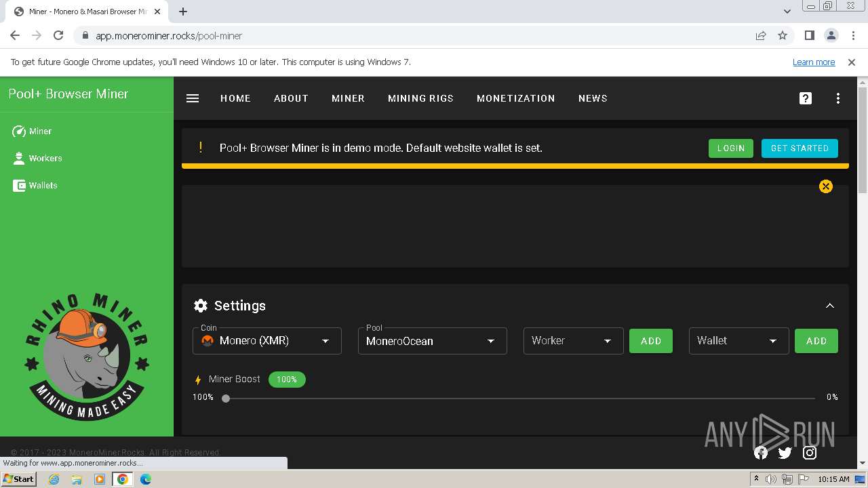Open the MONETIZATION menu item

[516, 98]
